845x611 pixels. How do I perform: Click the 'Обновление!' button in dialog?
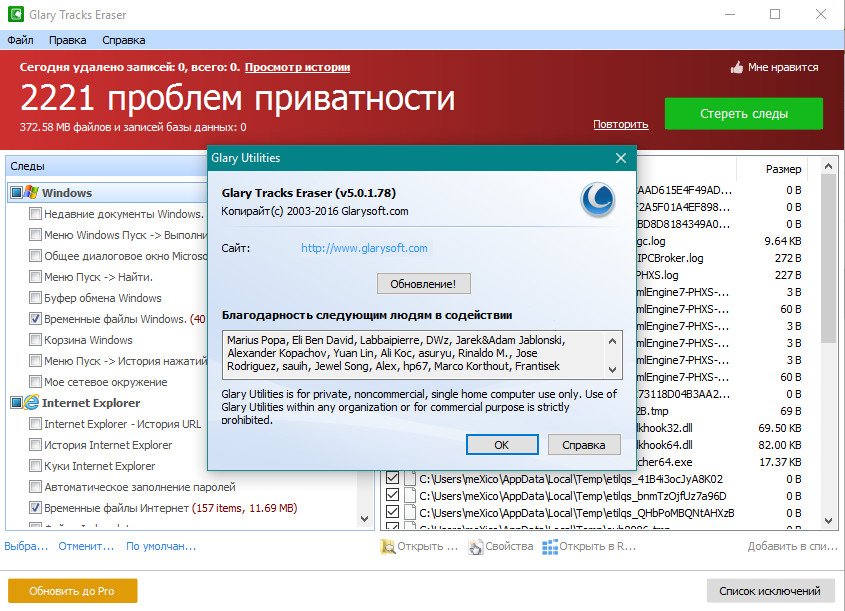(423, 284)
